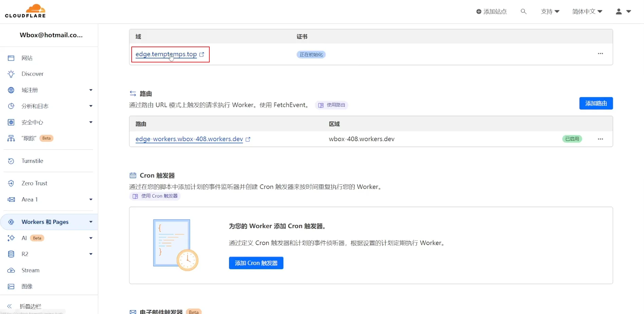Click the calendar icon beside Cron 触发器

133,176
